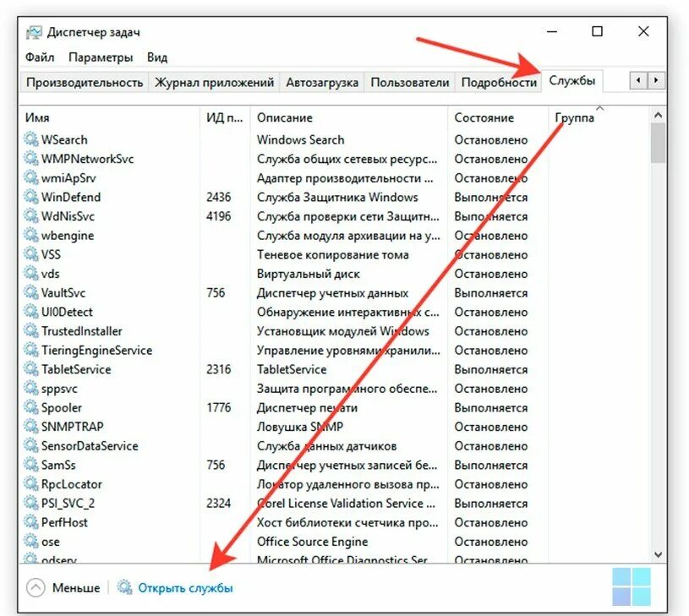Collapse view with the Меньше arrow button
689x616 pixels.
click(36, 587)
